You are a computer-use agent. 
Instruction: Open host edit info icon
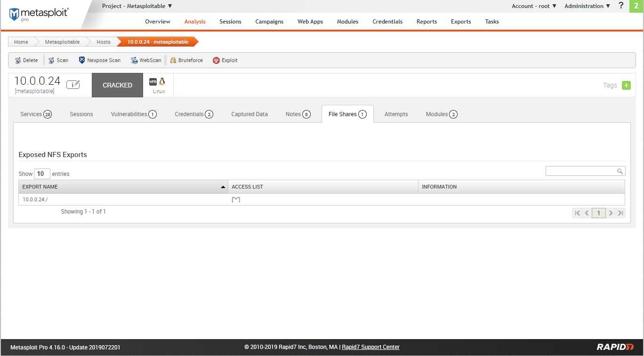coord(73,85)
